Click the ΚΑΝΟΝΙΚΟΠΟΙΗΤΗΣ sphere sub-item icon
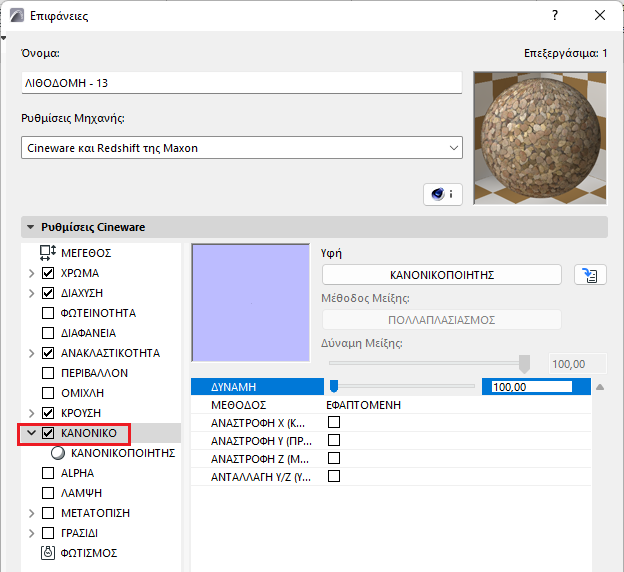Screen dimensions: 624x572 pos(58,453)
